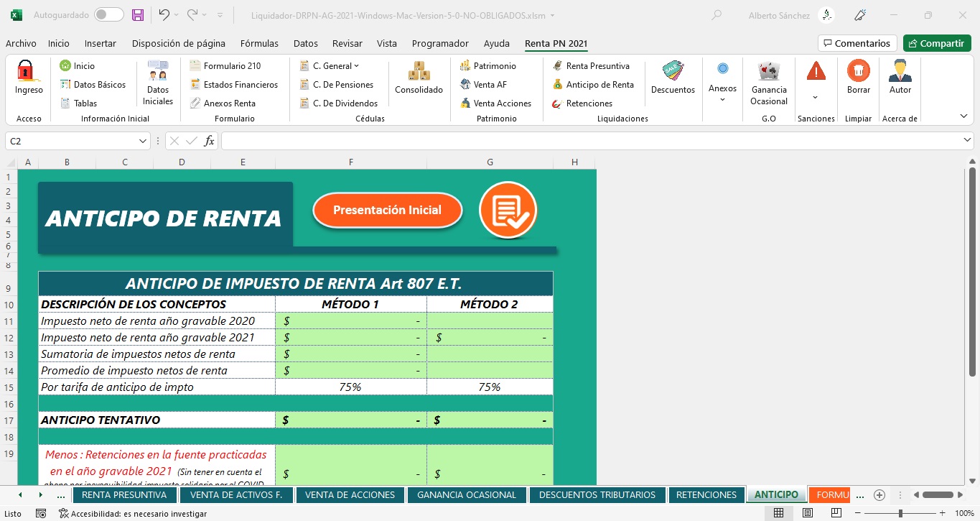Open the Name Box dropdown
The height and width of the screenshot is (521, 980).
click(144, 141)
